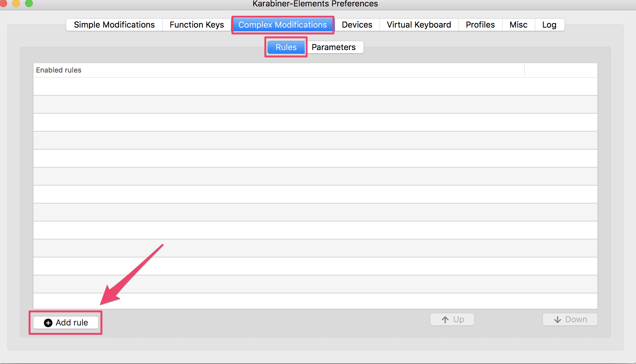Click the plus icon on Add rule
Viewport: 636px width, 364px height.
pos(48,323)
